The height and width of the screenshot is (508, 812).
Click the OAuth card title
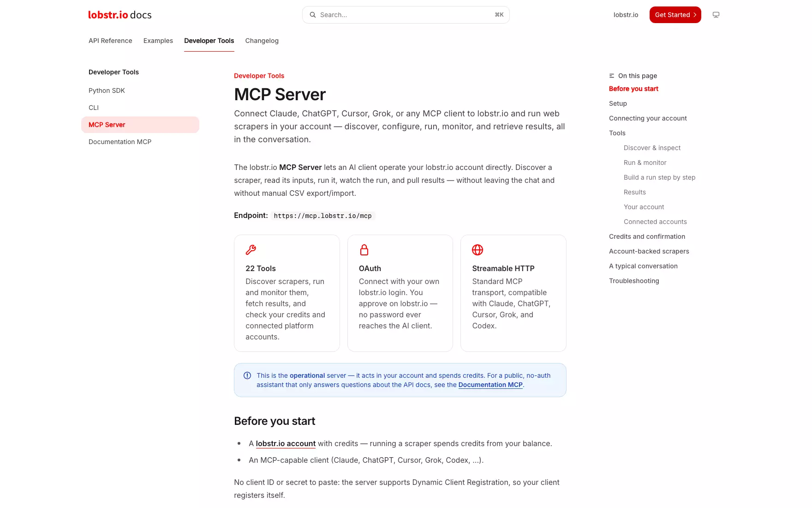(x=370, y=268)
